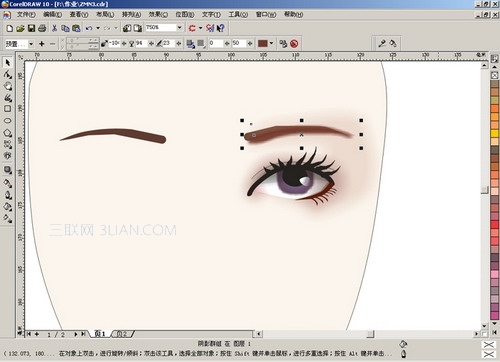Click the next page arrow button
The height and width of the screenshot is (362, 500).
(76, 334)
